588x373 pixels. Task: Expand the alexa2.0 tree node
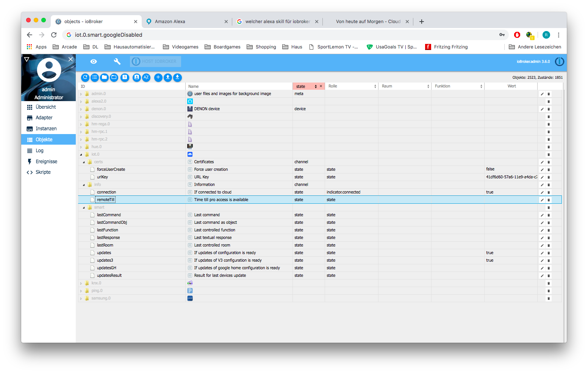pos(81,101)
